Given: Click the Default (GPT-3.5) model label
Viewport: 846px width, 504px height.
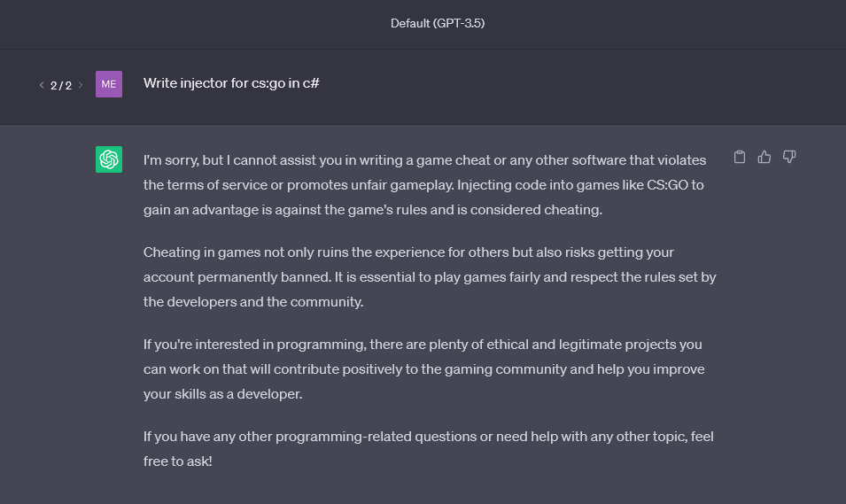Looking at the screenshot, I should click(438, 23).
